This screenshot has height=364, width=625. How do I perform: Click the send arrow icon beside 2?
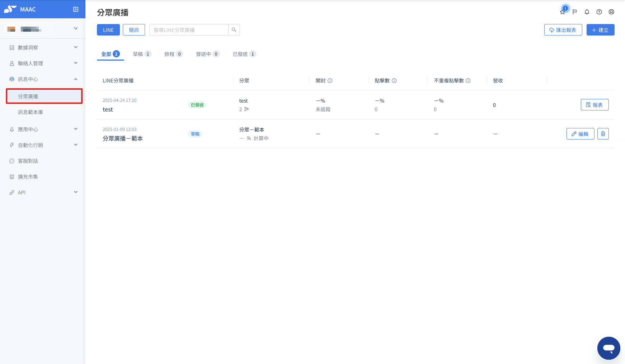[x=247, y=109]
